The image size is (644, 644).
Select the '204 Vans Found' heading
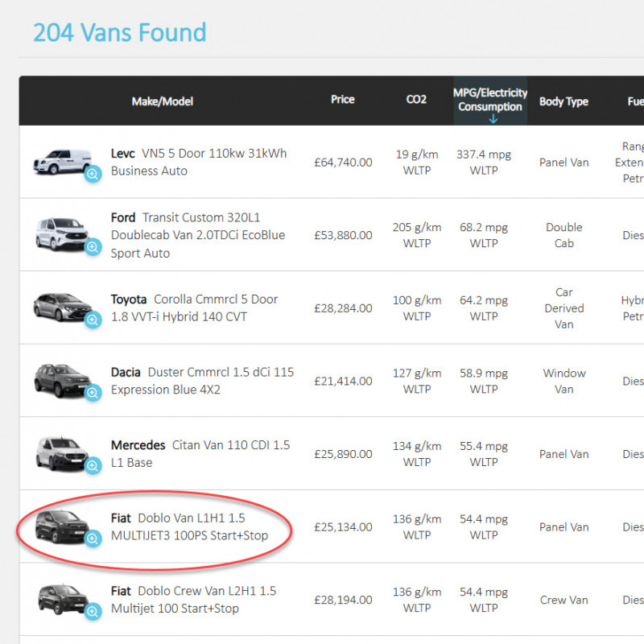pos(119,32)
